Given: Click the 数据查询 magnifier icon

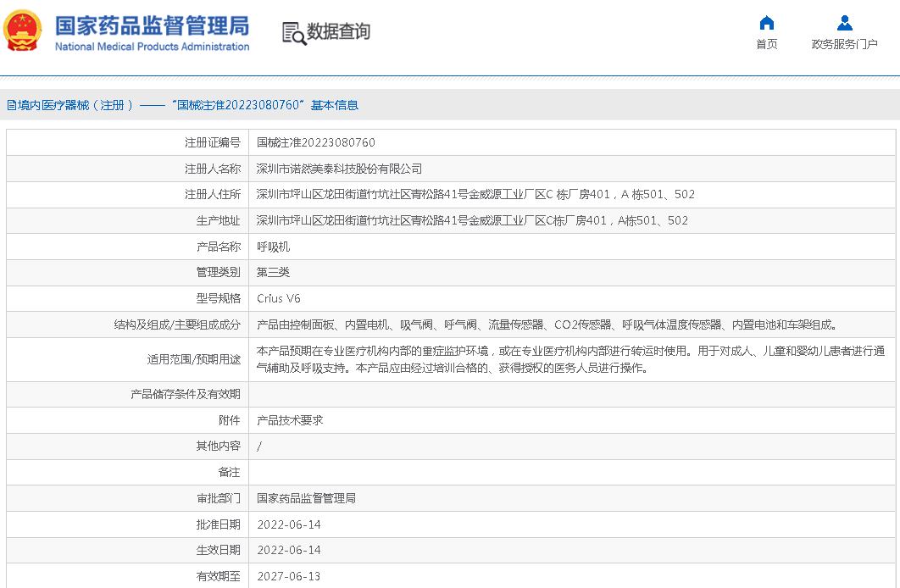Looking at the screenshot, I should tap(293, 33).
